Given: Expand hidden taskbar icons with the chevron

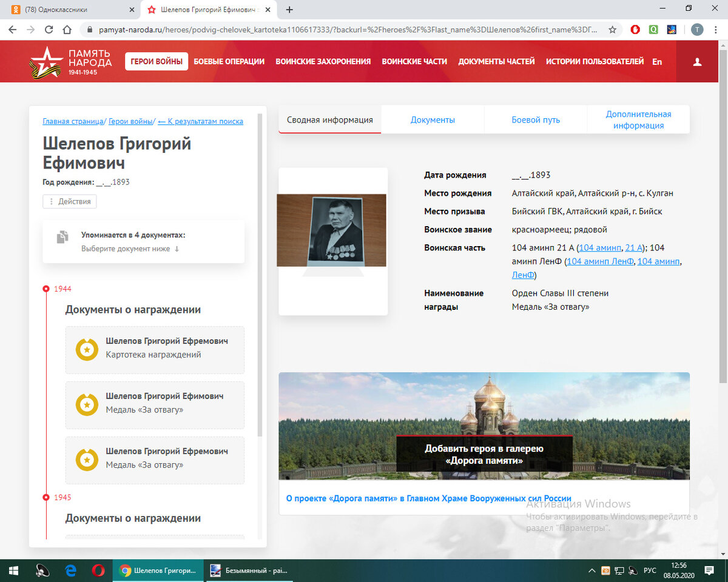Looking at the screenshot, I should tap(591, 570).
